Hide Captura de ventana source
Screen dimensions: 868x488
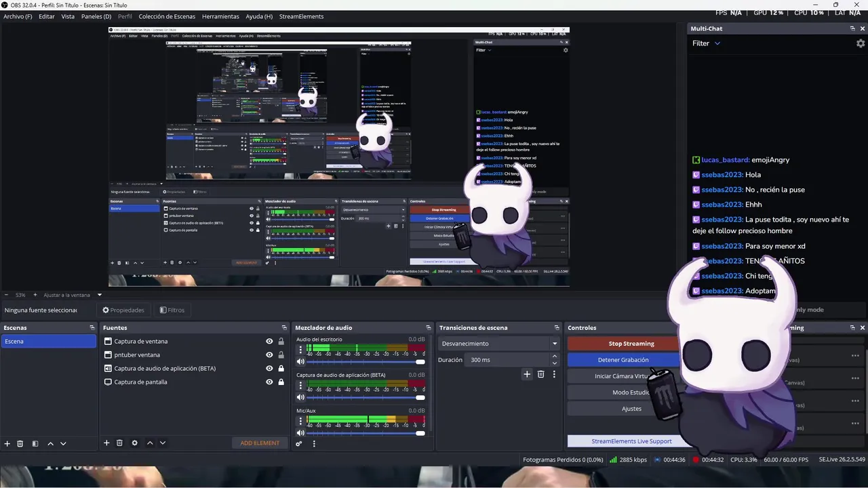pos(269,342)
